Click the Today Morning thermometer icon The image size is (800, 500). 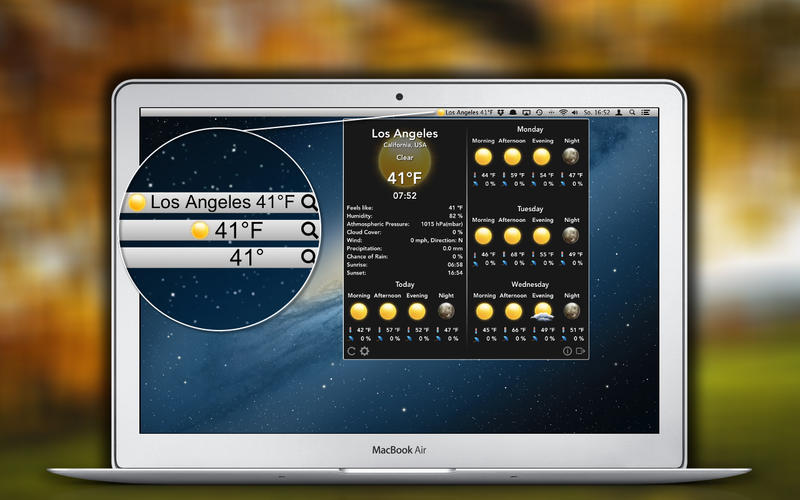tap(351, 331)
